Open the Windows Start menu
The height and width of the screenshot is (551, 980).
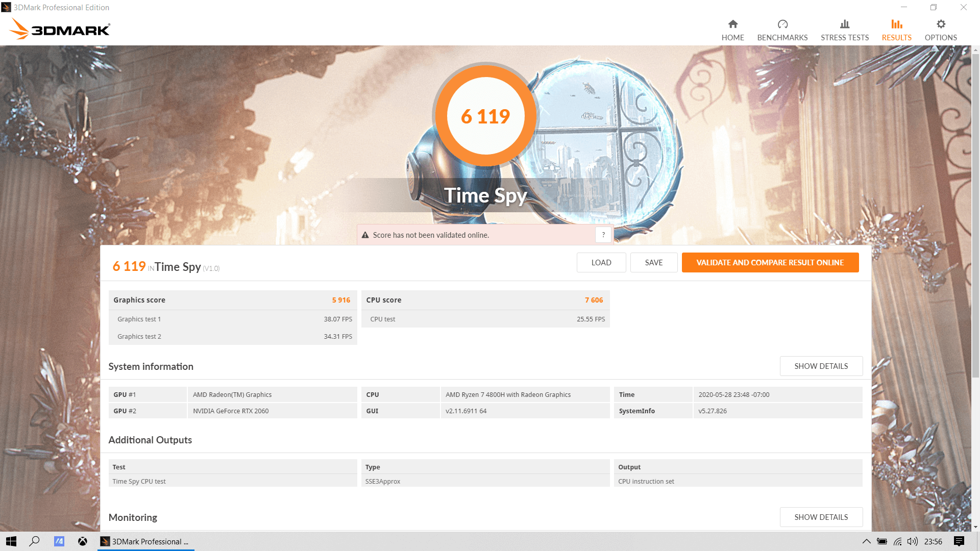click(11, 541)
